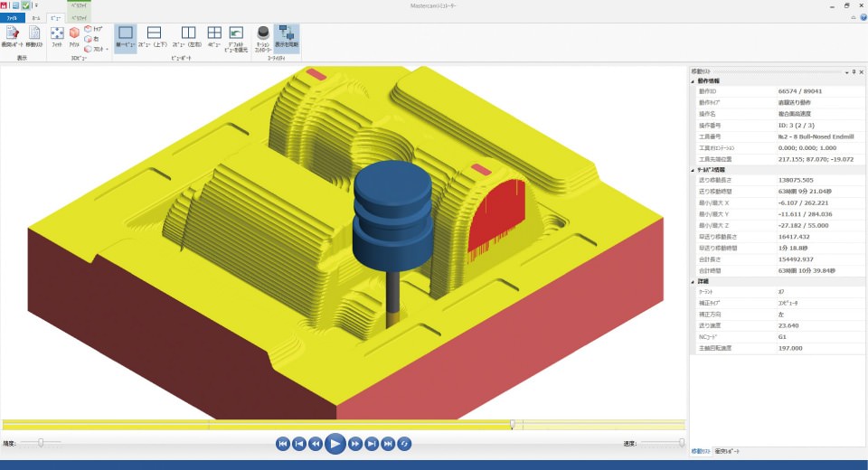The image size is (868, 470).
Task: Switch to single viewport layout
Action: tap(126, 33)
